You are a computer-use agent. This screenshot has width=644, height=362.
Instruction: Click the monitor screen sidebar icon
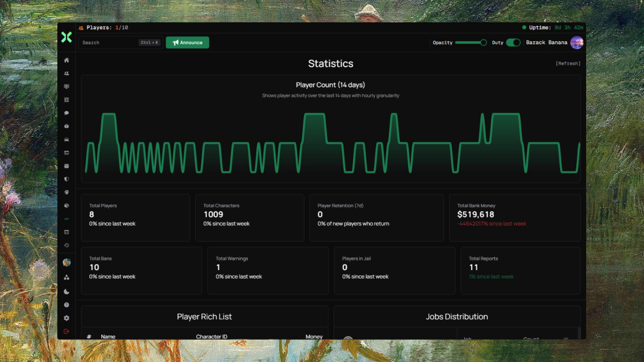pyautogui.click(x=66, y=86)
